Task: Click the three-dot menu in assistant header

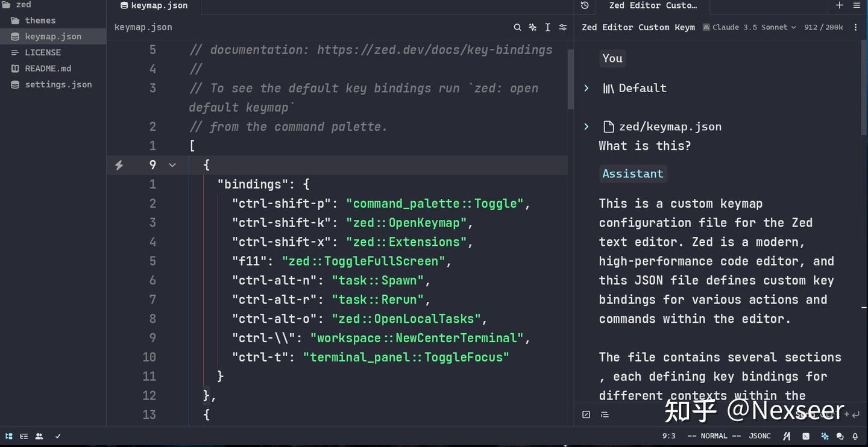Action: point(855,27)
